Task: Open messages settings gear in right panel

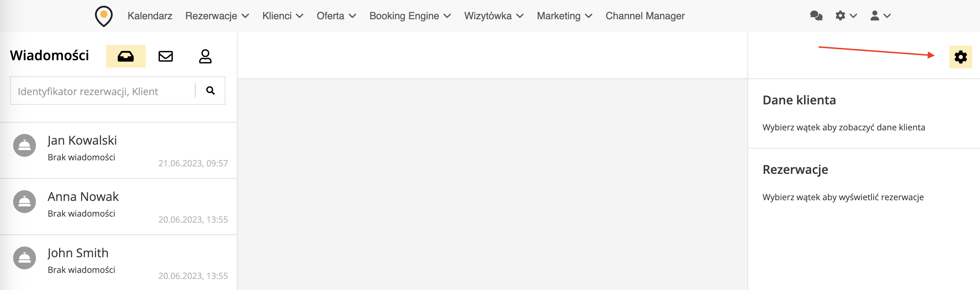Action: (x=960, y=57)
